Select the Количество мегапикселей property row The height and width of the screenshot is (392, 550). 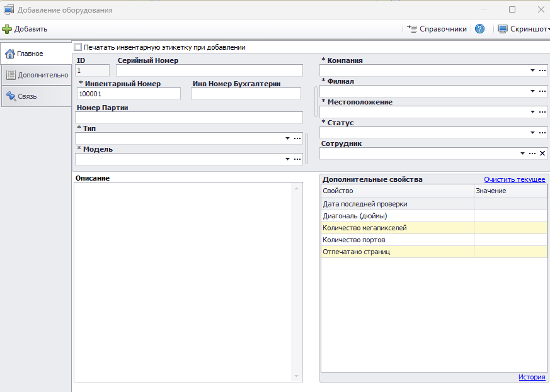pyautogui.click(x=434, y=228)
